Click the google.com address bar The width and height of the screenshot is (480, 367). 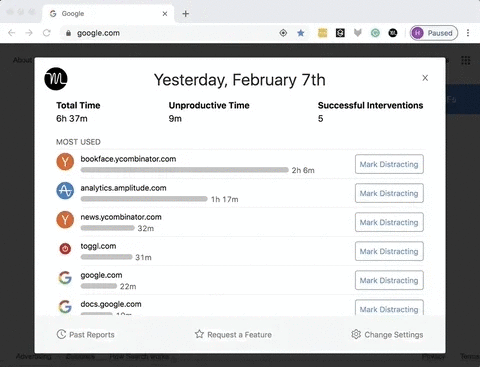(x=173, y=33)
